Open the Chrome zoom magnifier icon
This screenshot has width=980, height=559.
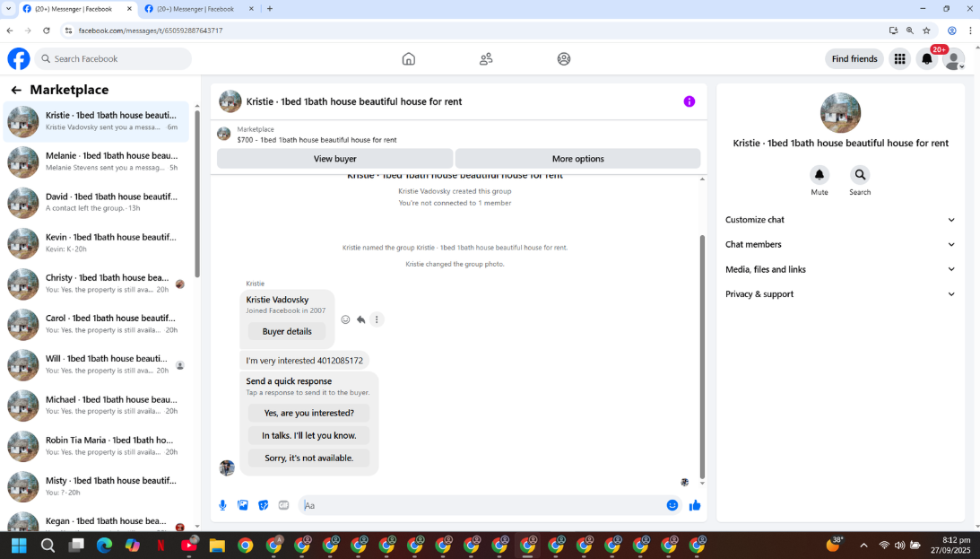point(909,30)
